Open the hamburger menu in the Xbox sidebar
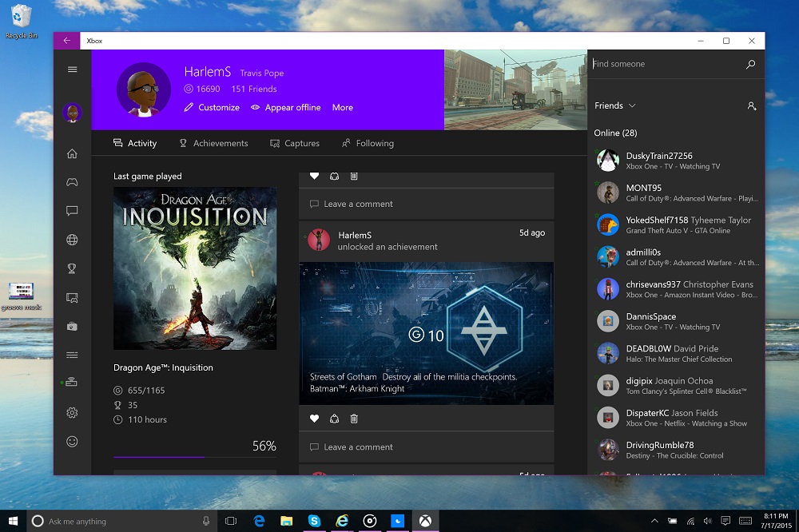799x532 pixels. 73,69
